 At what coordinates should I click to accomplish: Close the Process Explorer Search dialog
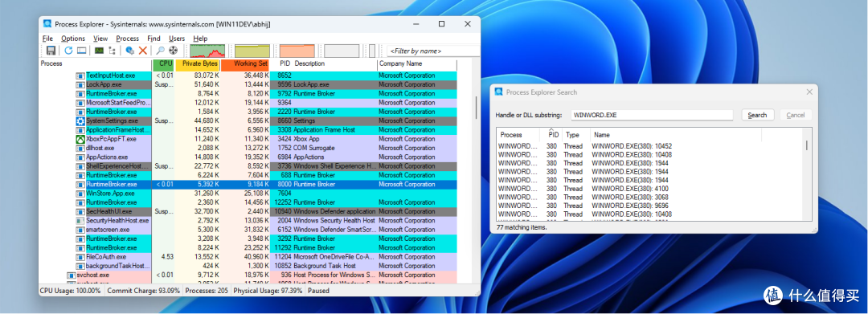pyautogui.click(x=809, y=92)
